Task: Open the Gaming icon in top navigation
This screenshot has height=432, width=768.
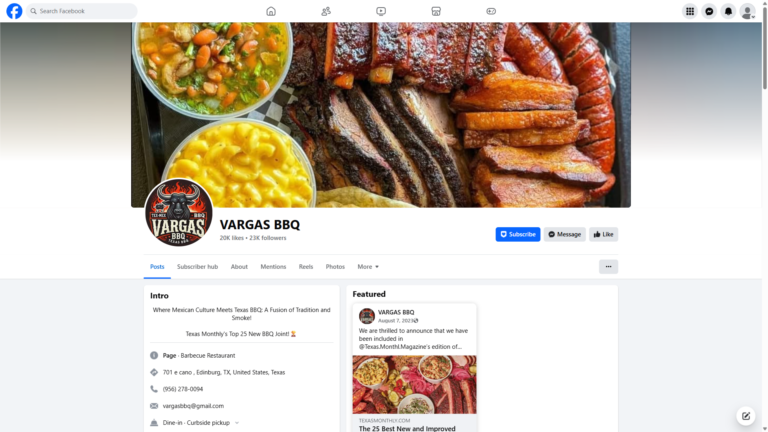Action: click(x=491, y=11)
